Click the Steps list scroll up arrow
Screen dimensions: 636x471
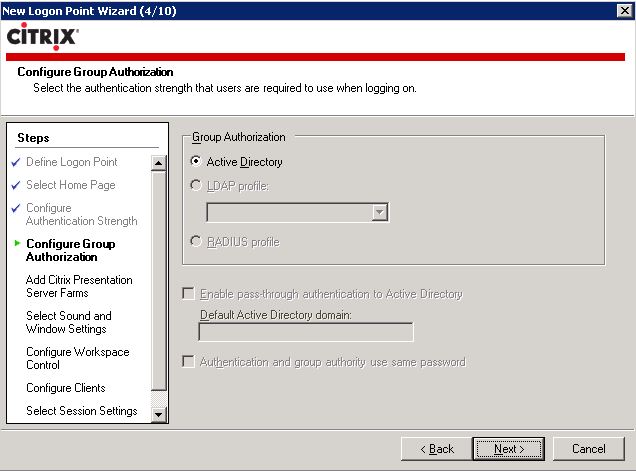(x=159, y=163)
